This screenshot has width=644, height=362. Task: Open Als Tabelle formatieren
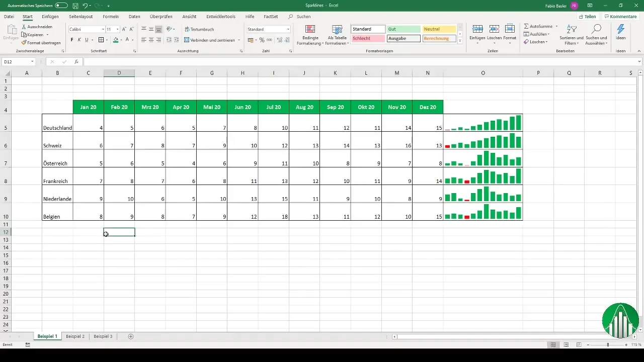pos(337,35)
